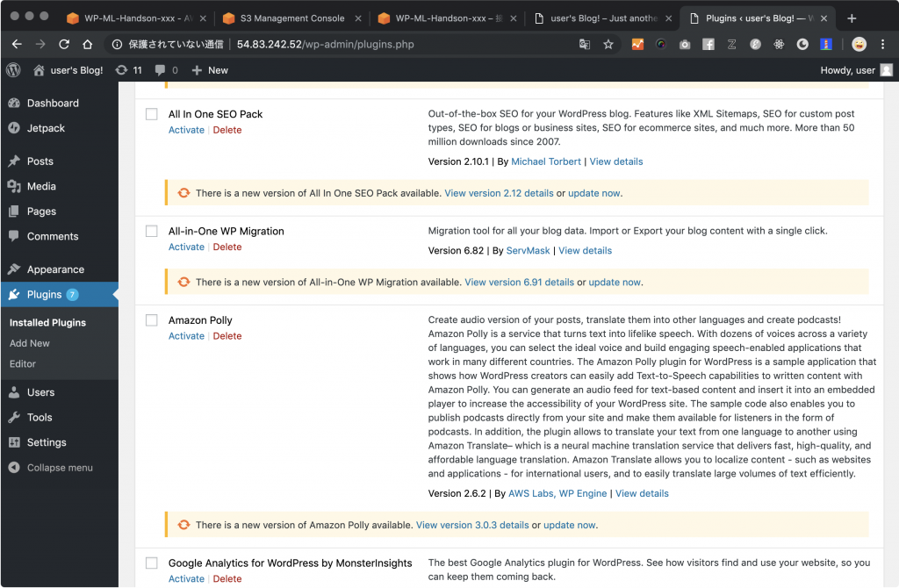Viewport: 899px width, 588px height.
Task: Open AWS Labs, WP Engine link
Action: 557,493
